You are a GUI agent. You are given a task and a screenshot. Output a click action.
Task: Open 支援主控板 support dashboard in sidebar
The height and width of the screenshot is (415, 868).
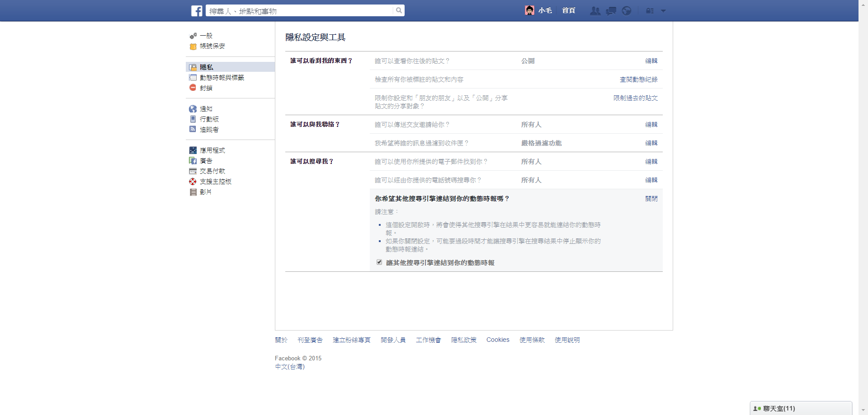(x=215, y=182)
